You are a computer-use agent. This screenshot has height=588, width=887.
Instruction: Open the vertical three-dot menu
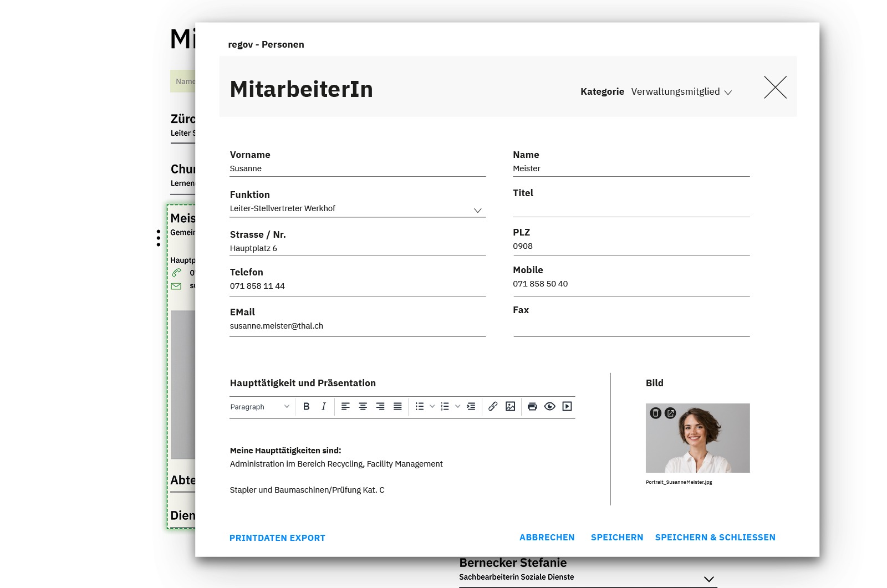pos(159,237)
